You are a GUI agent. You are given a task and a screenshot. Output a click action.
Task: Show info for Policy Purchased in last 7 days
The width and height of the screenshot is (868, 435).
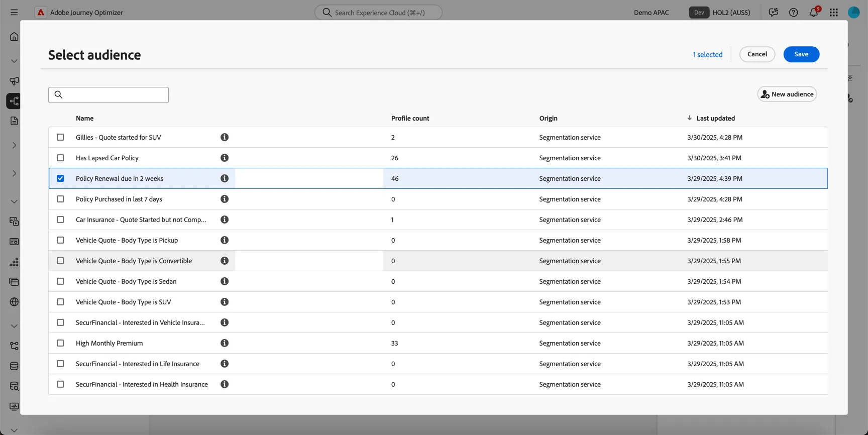[225, 199]
